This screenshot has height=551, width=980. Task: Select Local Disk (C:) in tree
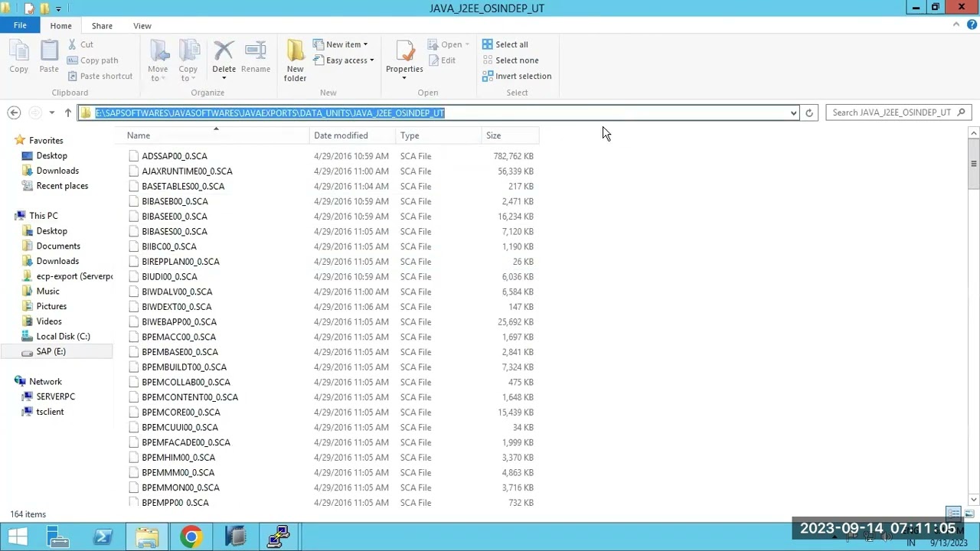(63, 336)
